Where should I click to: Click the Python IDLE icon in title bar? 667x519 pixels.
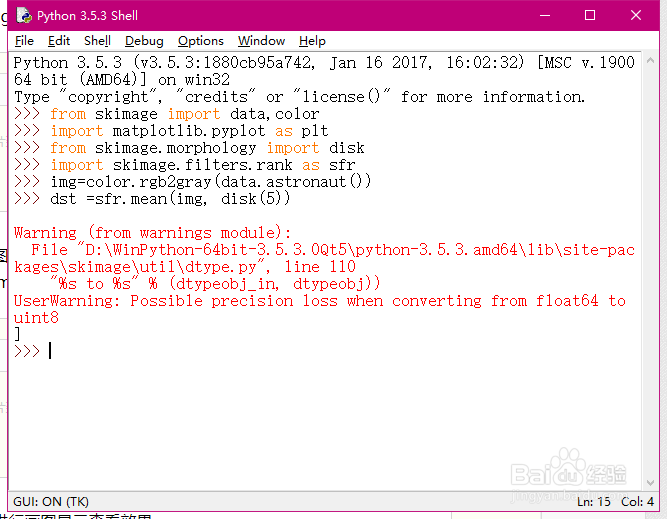[x=24, y=16]
